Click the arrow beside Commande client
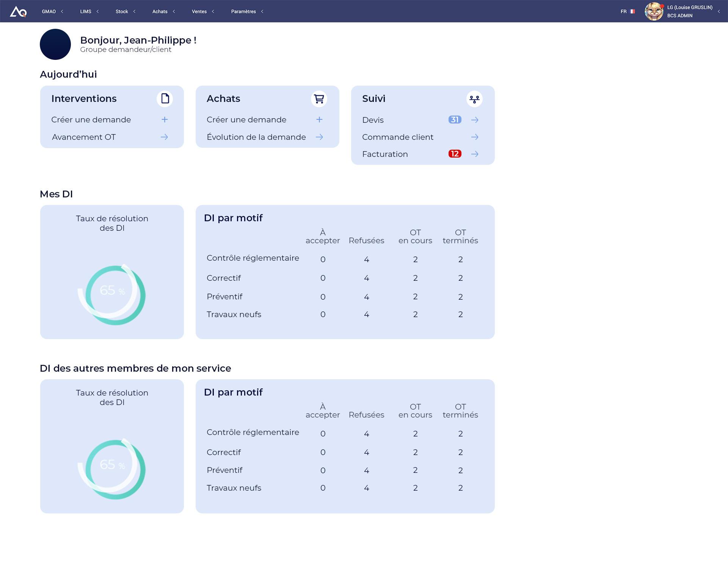 (475, 137)
